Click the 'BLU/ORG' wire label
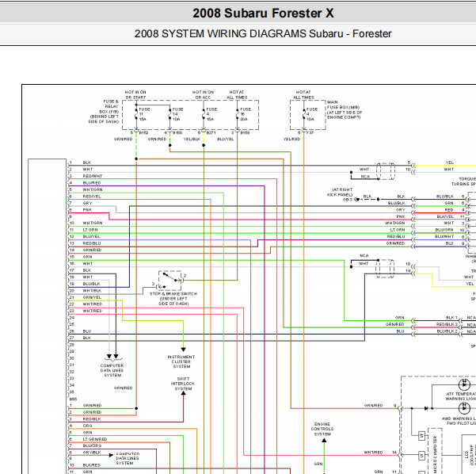 pos(92,445)
